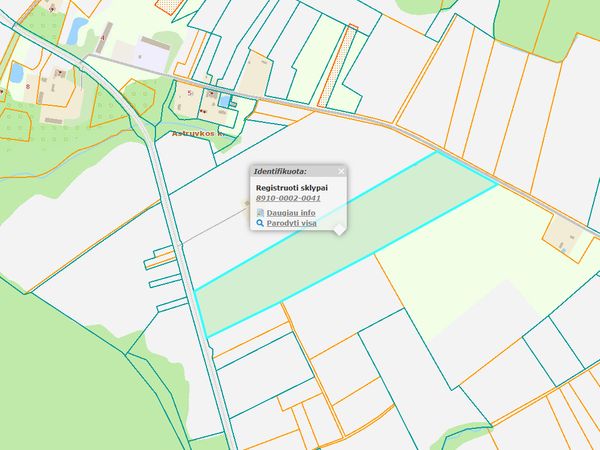Close the Identifikuota popup
600x450 pixels.
tap(341, 171)
